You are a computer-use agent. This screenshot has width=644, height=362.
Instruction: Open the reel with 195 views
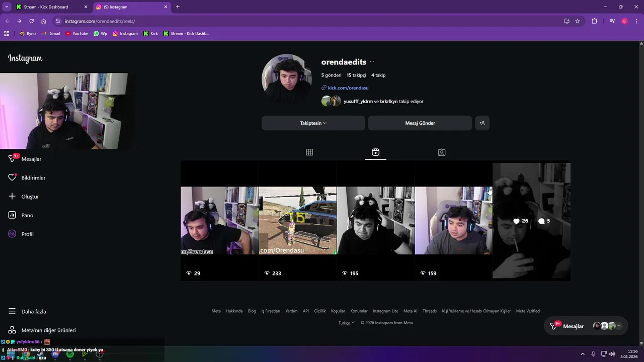pos(376,221)
